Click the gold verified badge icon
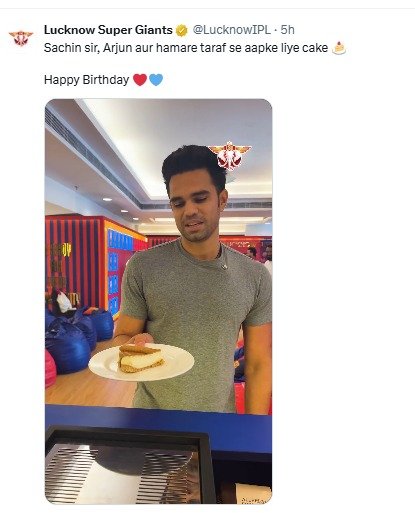Screen dimensions: 415x513 point(182,30)
